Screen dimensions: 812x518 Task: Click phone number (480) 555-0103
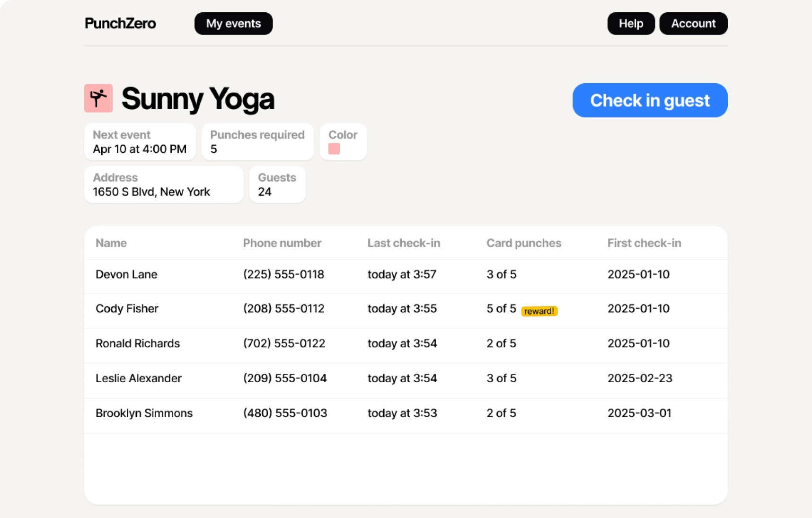[x=285, y=413]
